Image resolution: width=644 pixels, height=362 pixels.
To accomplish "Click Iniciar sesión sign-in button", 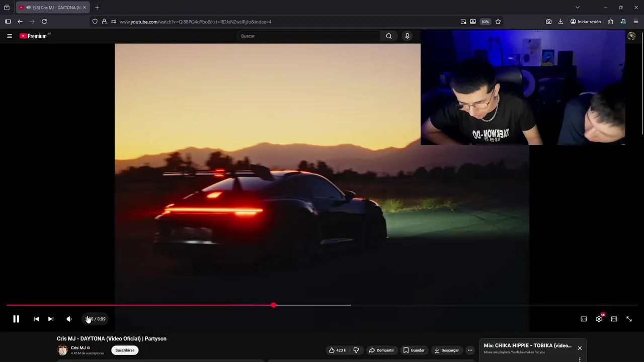I will click(586, 22).
